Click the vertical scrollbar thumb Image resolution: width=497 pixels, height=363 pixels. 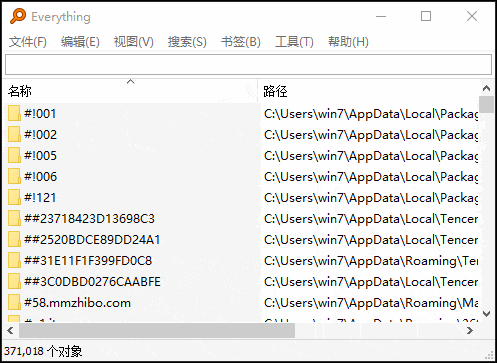pyautogui.click(x=486, y=104)
